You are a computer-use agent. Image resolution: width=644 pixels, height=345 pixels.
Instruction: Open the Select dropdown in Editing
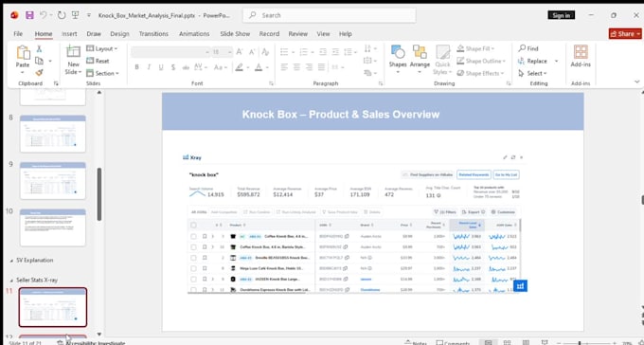click(x=532, y=73)
